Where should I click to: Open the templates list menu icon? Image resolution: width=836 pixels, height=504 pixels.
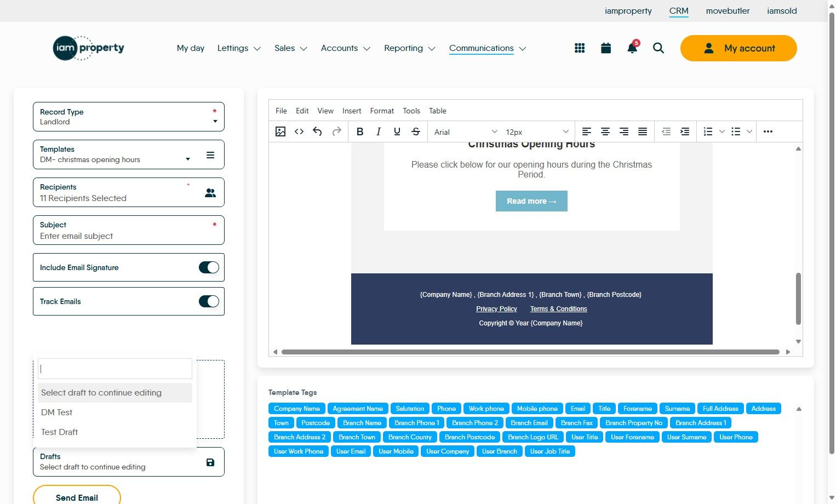[210, 155]
